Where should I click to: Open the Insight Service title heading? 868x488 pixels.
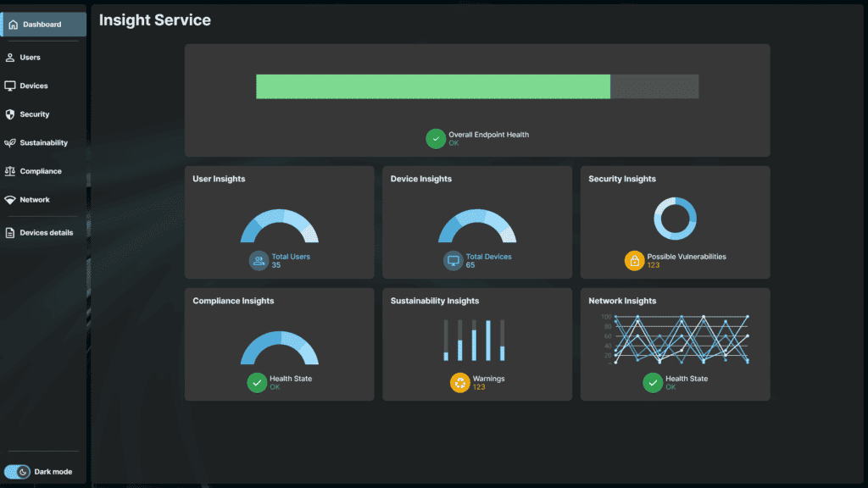coord(153,19)
